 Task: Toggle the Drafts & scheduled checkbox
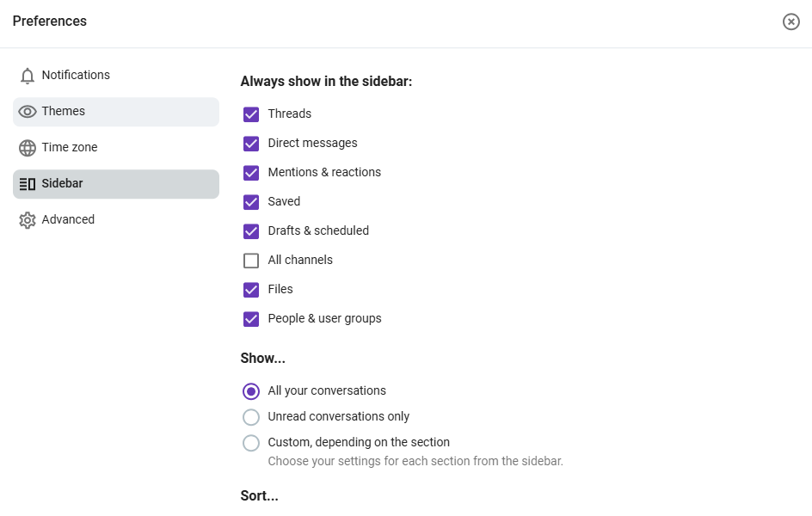[x=251, y=231]
